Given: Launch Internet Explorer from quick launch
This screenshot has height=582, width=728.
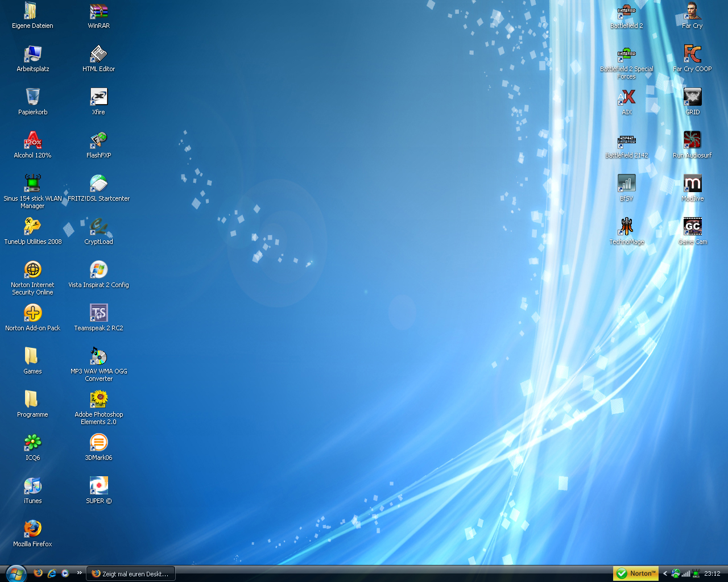Looking at the screenshot, I should pyautogui.click(x=52, y=573).
